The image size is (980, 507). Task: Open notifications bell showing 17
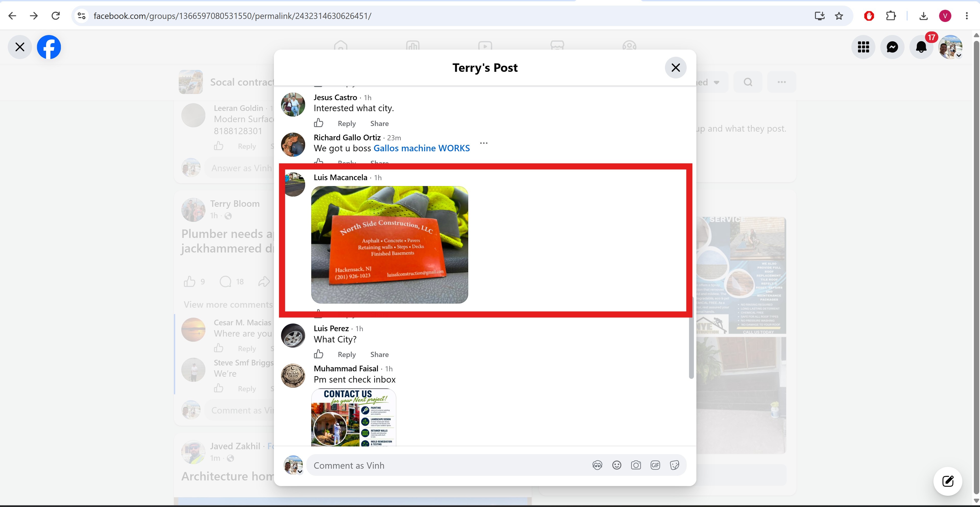[921, 47]
